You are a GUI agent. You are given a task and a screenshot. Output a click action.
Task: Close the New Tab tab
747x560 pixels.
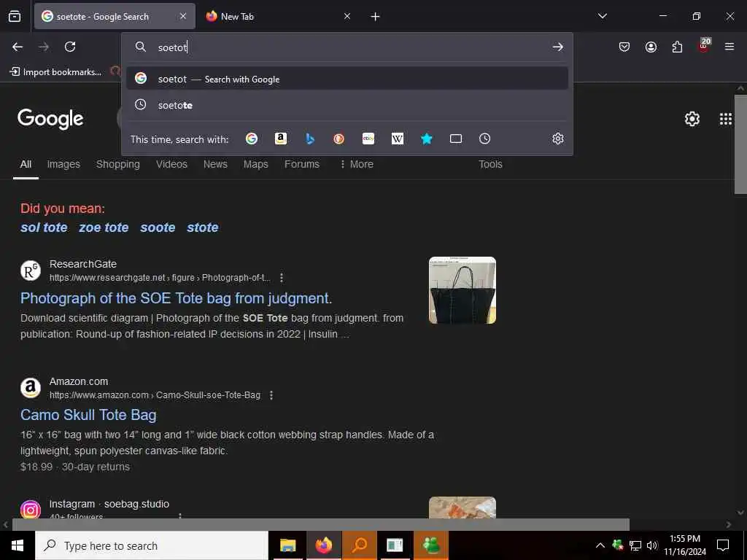[347, 16]
